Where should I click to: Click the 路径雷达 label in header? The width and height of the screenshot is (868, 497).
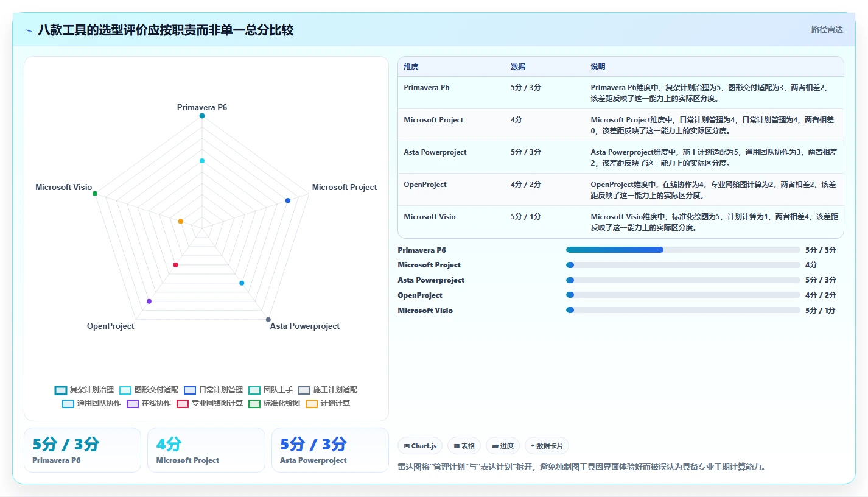(x=827, y=29)
